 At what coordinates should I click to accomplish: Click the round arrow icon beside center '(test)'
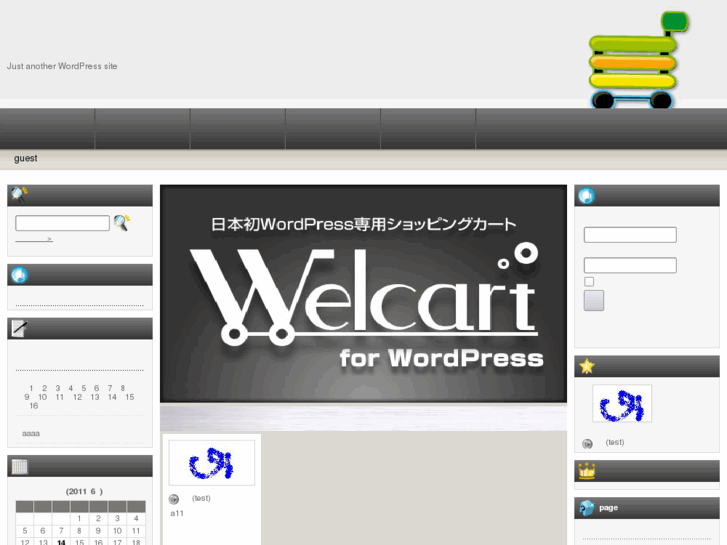174,499
